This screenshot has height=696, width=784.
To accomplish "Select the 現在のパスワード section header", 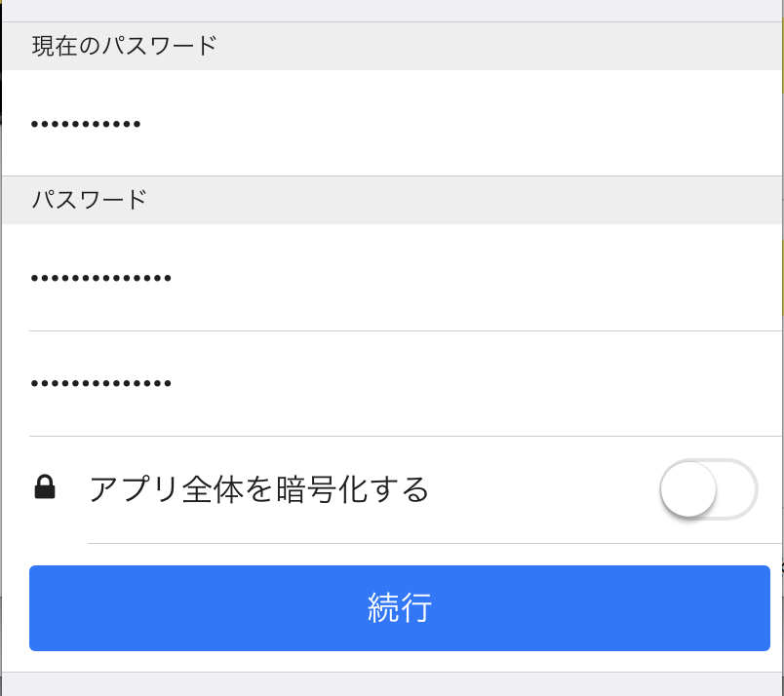I will coord(125,46).
